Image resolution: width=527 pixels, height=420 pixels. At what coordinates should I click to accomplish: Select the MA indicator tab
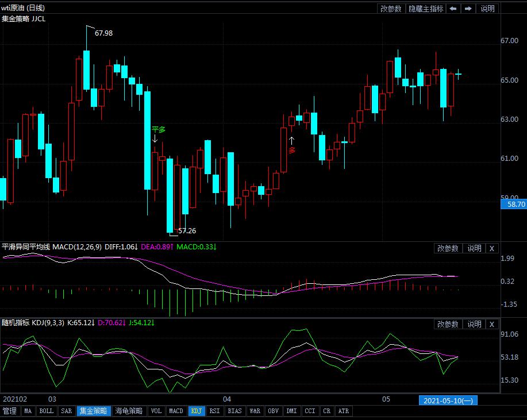(28, 411)
